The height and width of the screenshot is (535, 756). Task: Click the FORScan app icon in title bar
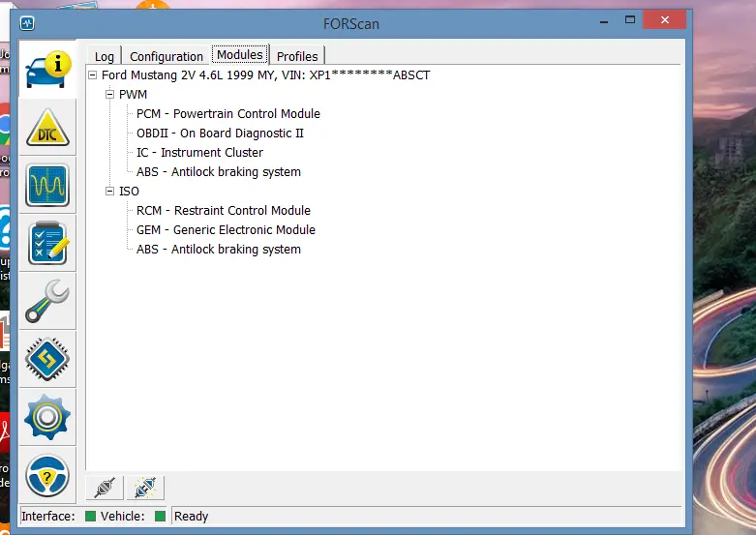[27, 23]
